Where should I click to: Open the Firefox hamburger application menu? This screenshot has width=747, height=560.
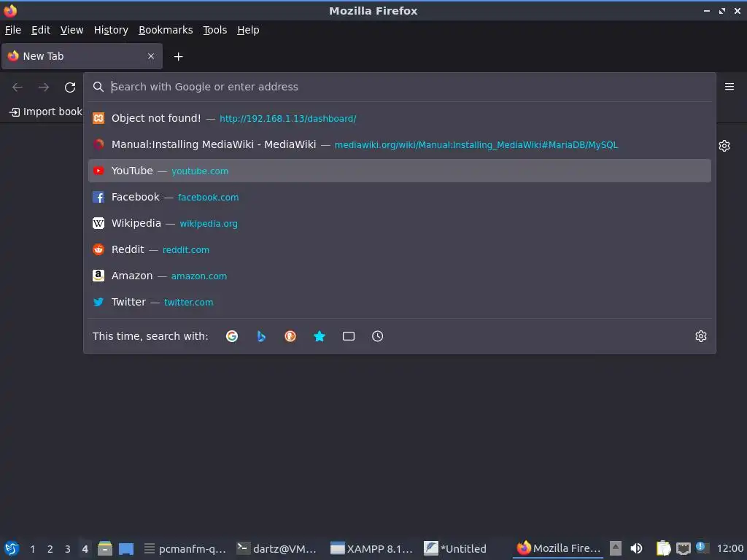coord(729,87)
